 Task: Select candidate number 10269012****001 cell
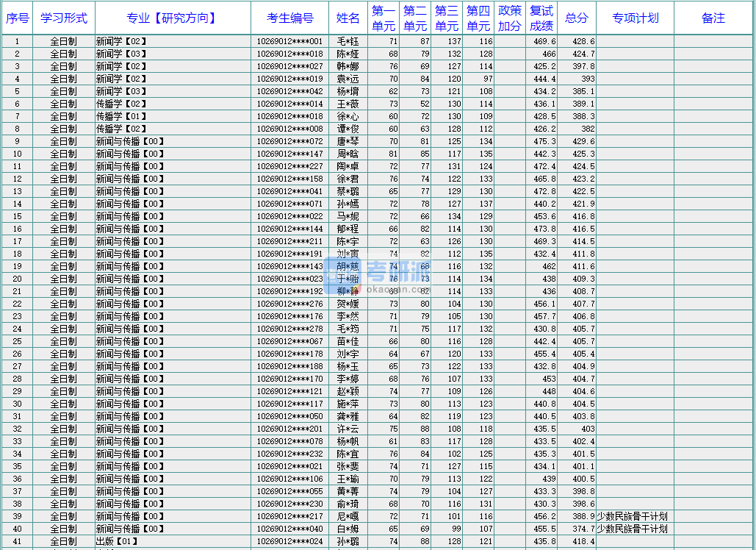pyautogui.click(x=289, y=42)
